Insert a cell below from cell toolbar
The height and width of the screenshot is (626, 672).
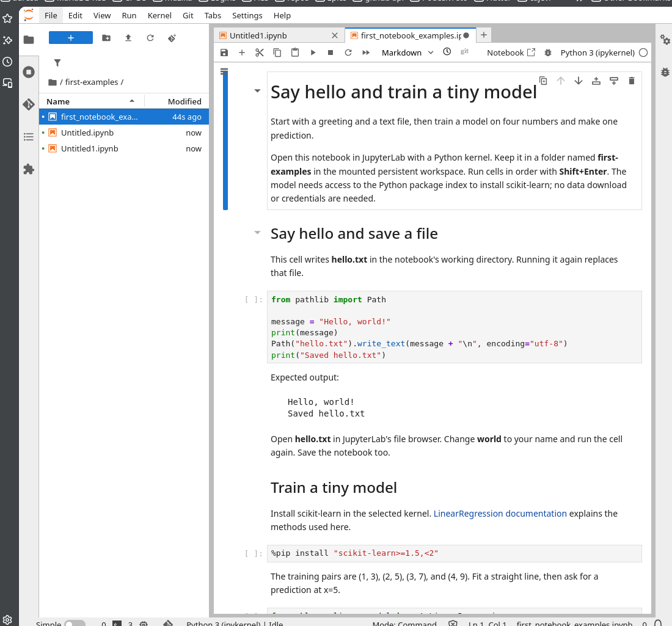[614, 81]
